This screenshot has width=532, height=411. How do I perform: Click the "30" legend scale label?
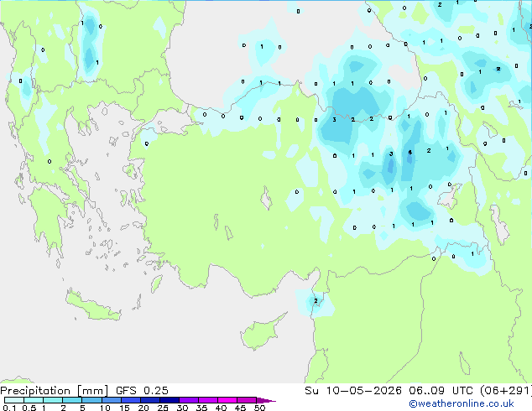pyautogui.click(x=182, y=408)
